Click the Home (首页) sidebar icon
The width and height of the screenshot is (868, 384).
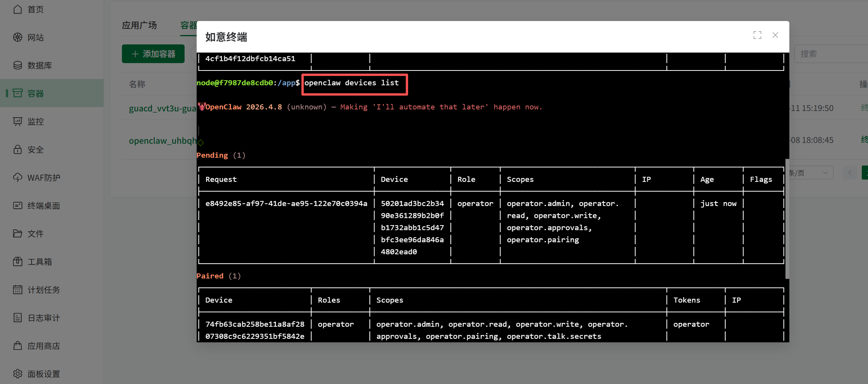click(18, 9)
